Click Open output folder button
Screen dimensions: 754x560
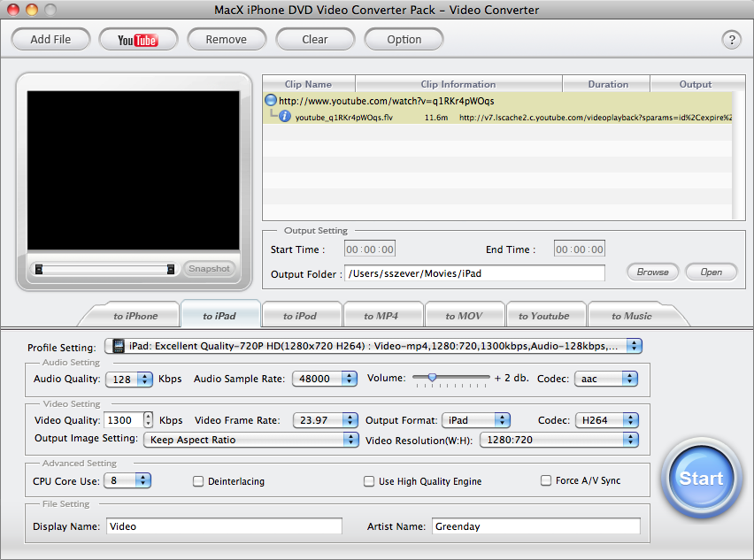tap(712, 272)
